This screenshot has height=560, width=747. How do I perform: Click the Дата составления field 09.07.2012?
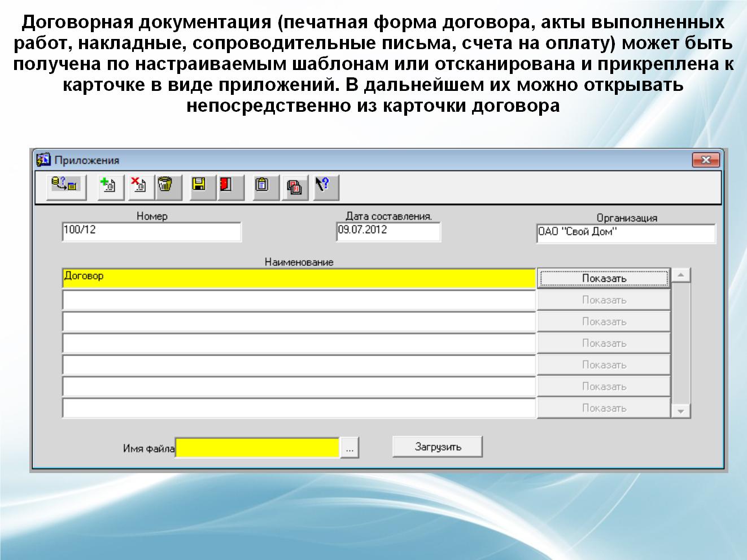[388, 232]
